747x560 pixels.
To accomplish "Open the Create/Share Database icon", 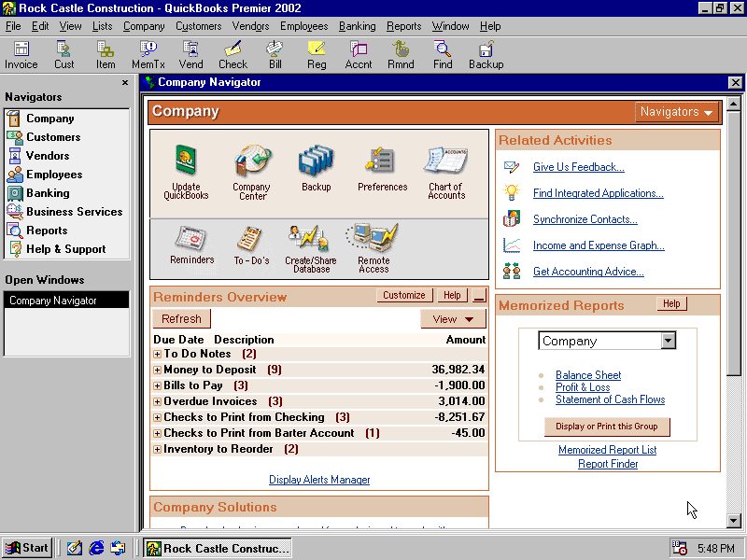I will pos(311,248).
